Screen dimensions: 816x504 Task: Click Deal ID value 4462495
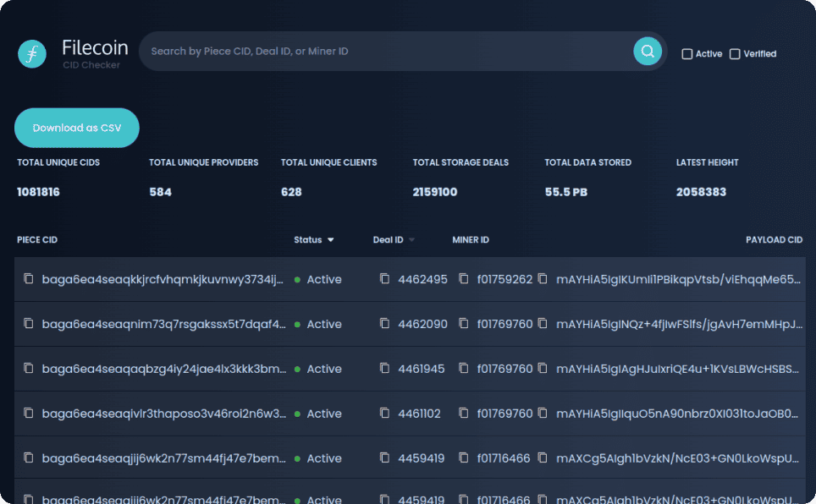pyautogui.click(x=422, y=279)
